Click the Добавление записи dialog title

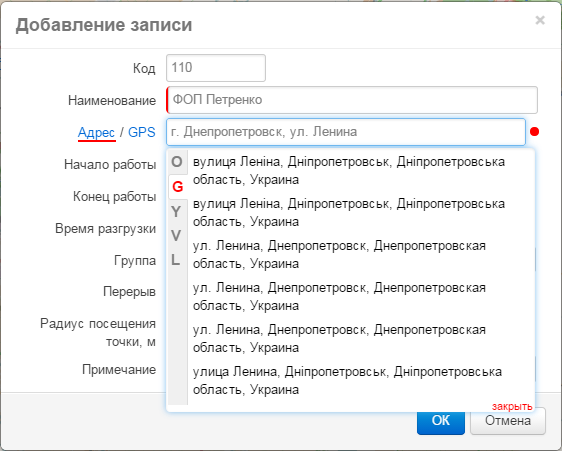pos(104,25)
